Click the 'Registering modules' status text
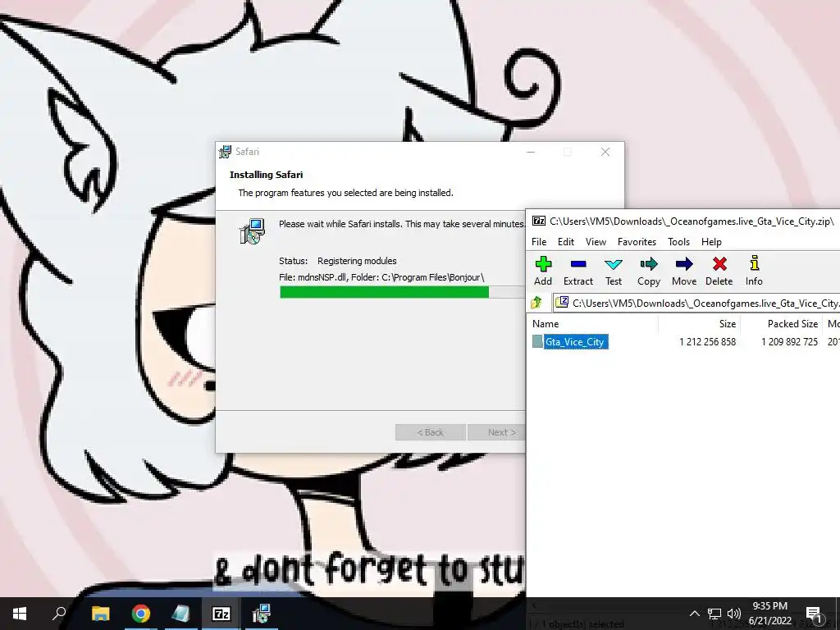This screenshot has height=630, width=840. [x=357, y=261]
